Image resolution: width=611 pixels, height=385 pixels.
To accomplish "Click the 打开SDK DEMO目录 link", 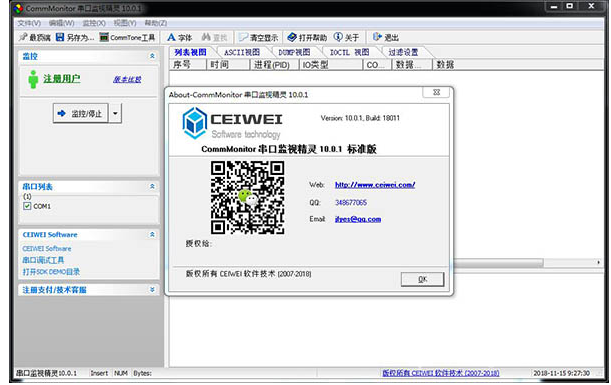I will point(51,272).
